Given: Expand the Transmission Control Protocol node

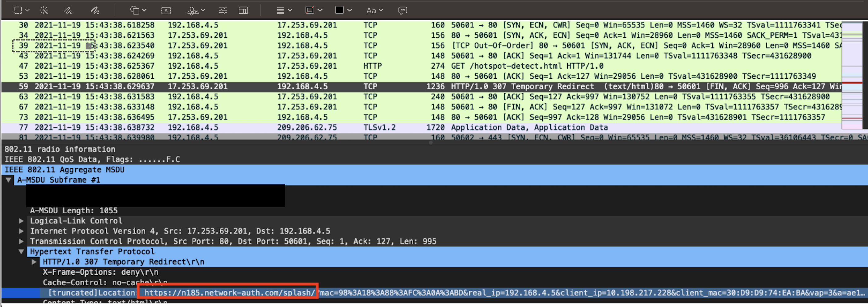Looking at the screenshot, I should pyautogui.click(x=21, y=241).
